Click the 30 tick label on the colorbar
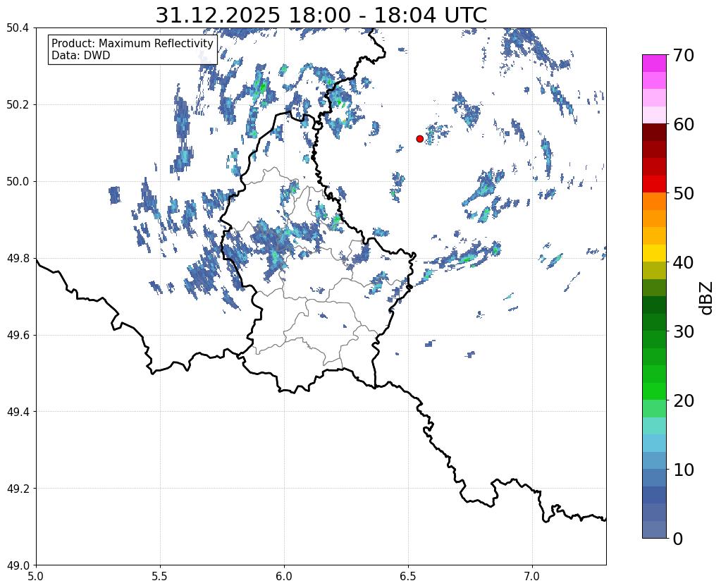721x588 pixels. click(683, 331)
